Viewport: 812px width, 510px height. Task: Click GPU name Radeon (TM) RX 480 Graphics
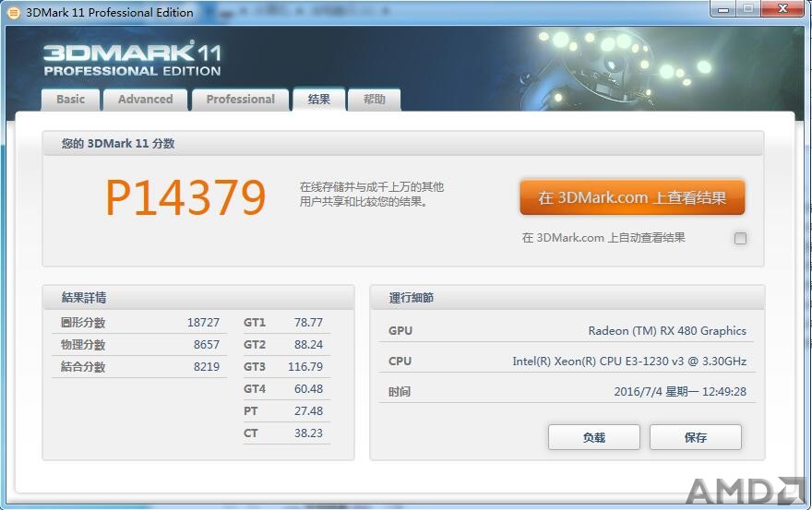tap(667, 331)
